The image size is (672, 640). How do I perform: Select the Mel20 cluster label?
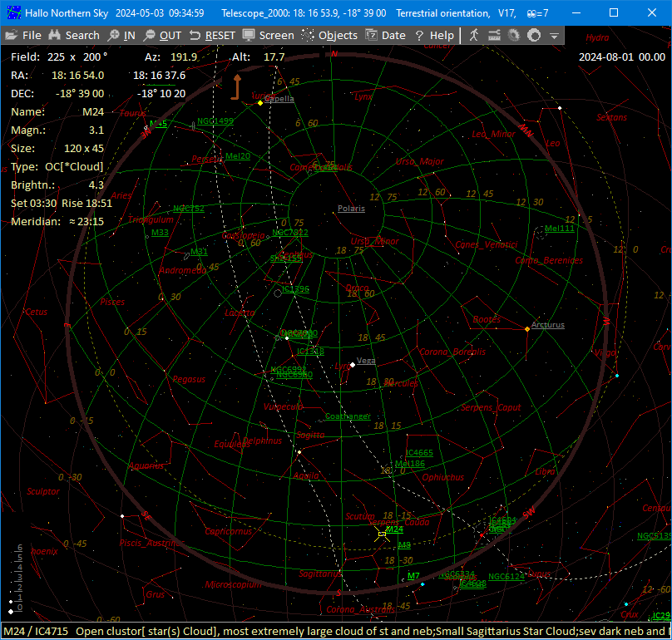point(238,156)
